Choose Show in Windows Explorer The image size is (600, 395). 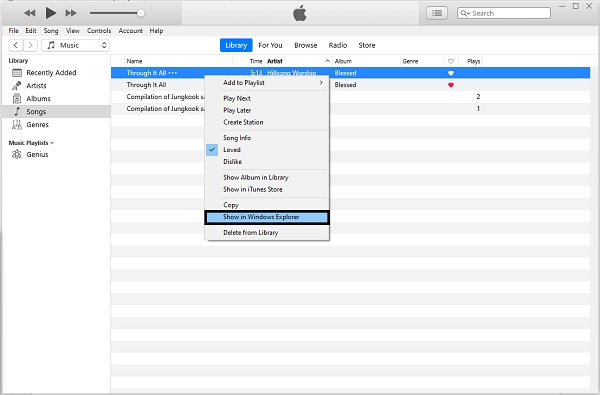coord(267,217)
